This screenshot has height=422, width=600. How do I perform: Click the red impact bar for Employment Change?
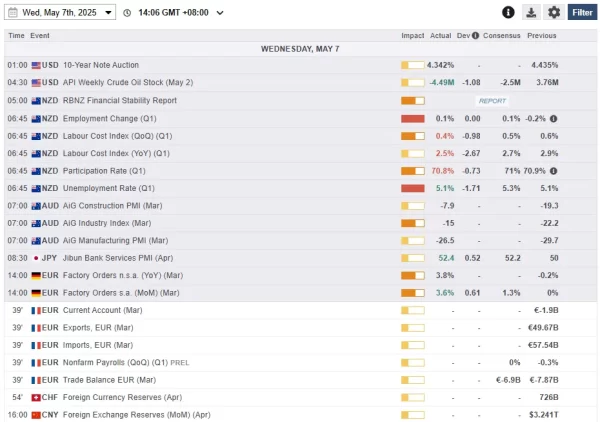click(412, 119)
